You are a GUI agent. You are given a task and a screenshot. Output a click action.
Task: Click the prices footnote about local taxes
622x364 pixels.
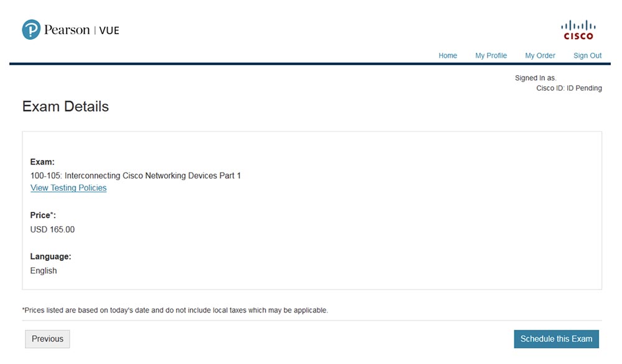[x=175, y=310]
